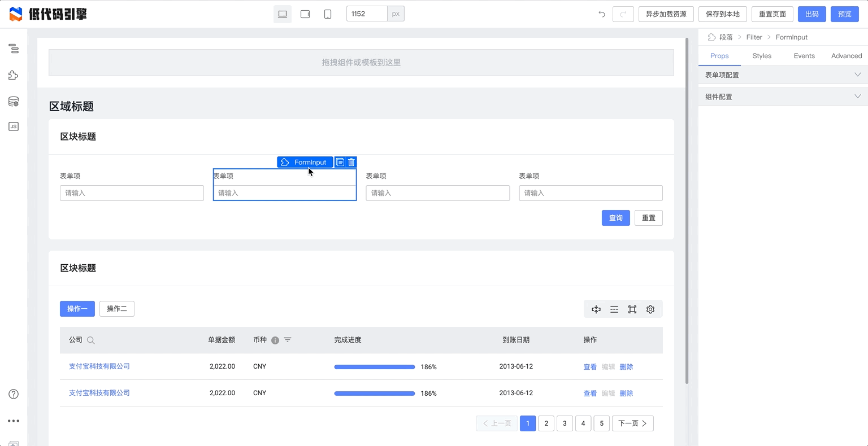Copy the selected FormInput component

[340, 162]
